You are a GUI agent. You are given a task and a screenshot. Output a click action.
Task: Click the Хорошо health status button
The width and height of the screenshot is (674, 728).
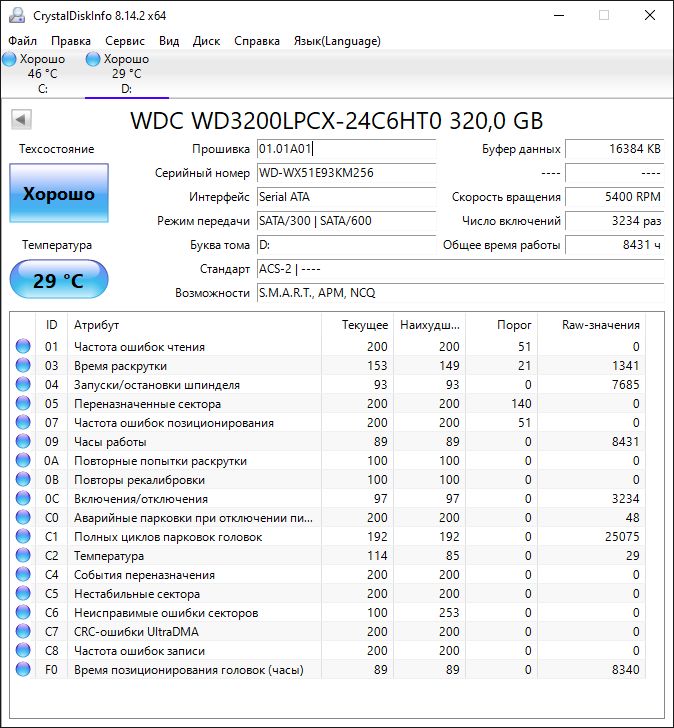[x=59, y=194]
